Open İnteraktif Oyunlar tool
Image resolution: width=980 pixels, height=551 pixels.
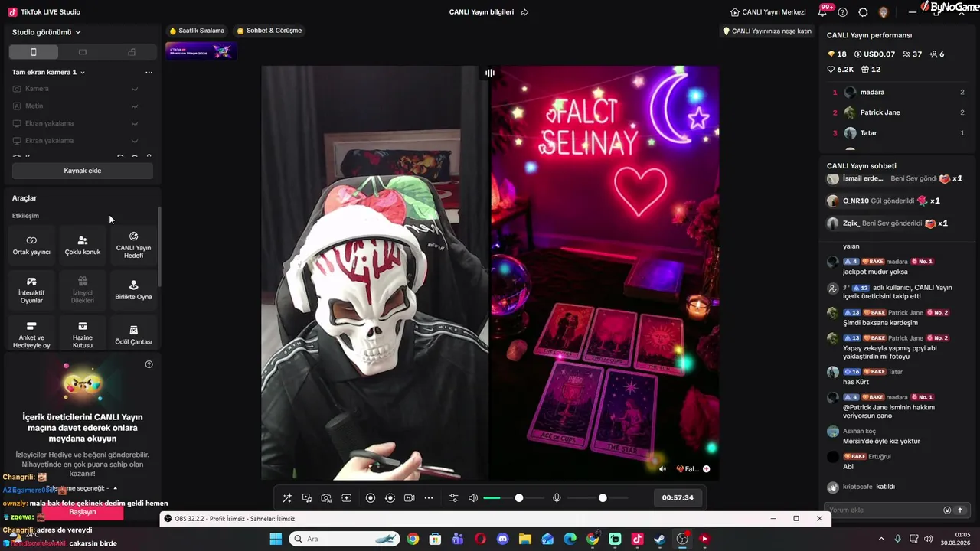pyautogui.click(x=31, y=290)
